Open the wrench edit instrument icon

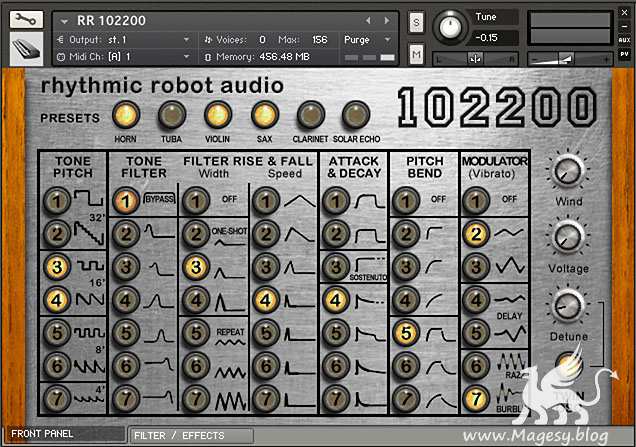[26, 19]
